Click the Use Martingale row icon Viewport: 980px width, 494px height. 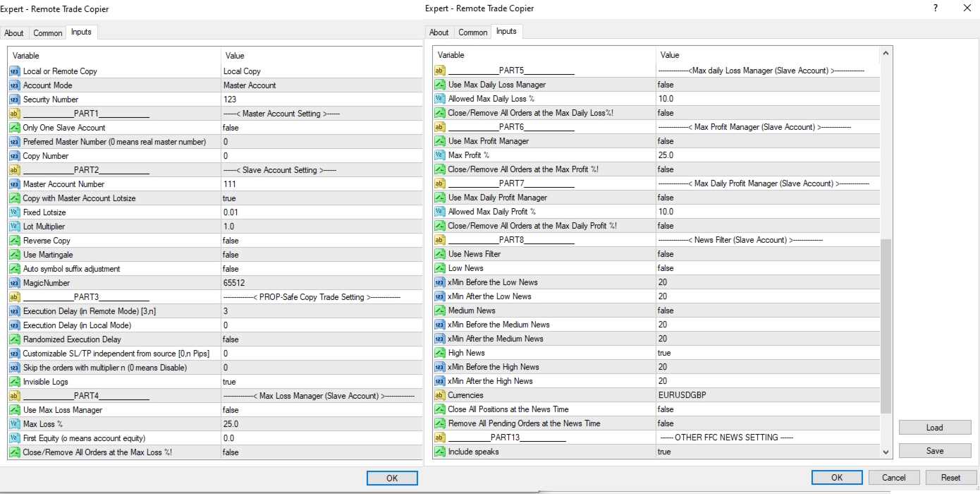[x=15, y=255]
